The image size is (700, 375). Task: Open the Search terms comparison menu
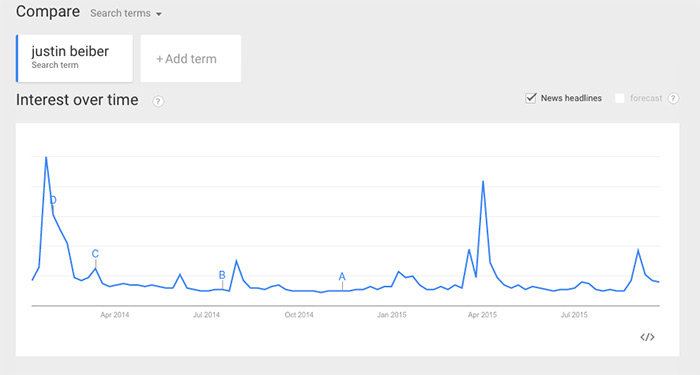click(x=125, y=13)
